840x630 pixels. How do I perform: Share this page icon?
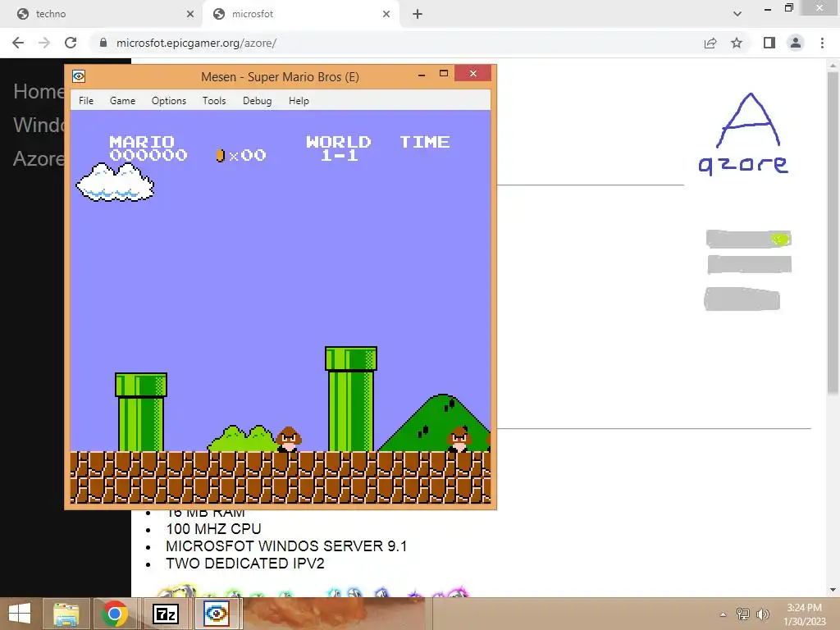click(710, 43)
